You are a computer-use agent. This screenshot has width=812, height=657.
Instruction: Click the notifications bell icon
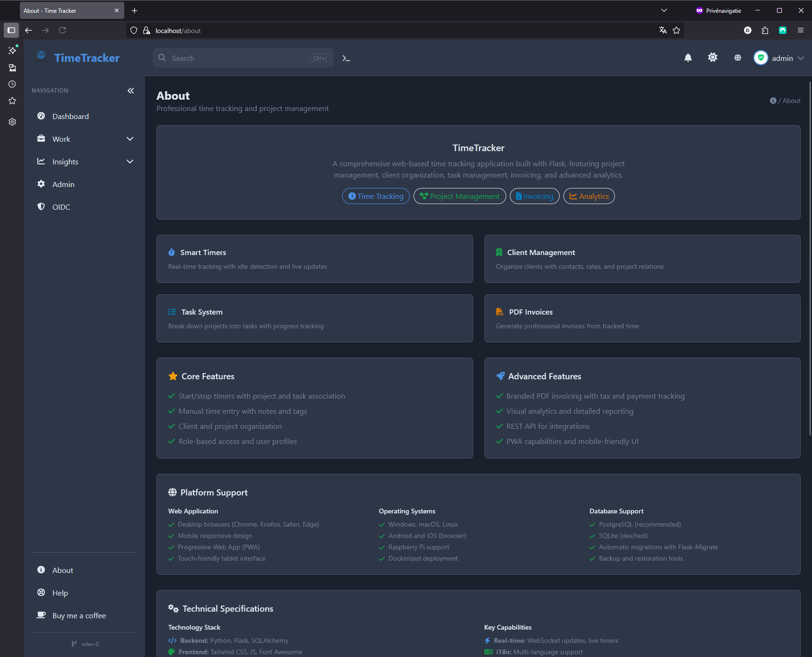[x=688, y=58]
